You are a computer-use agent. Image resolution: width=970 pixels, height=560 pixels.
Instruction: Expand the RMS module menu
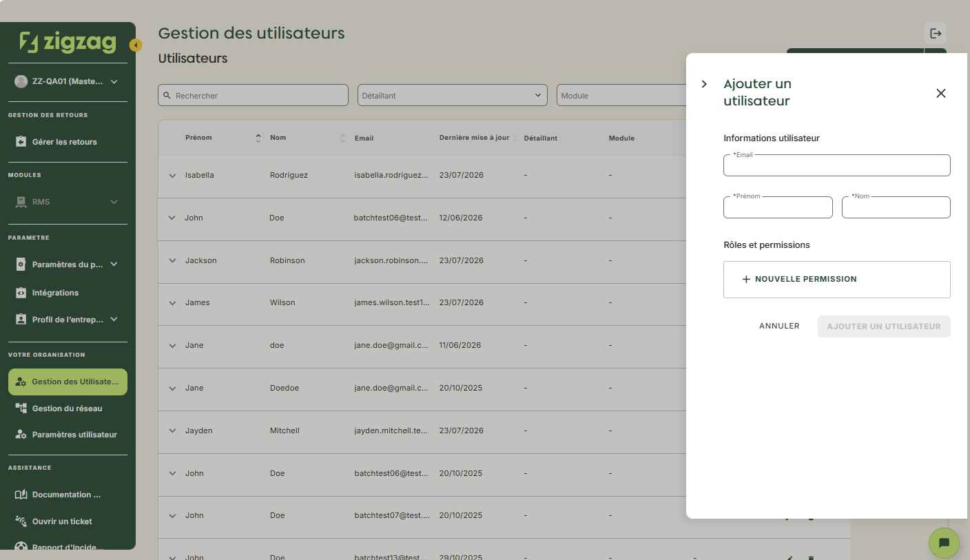tap(68, 202)
